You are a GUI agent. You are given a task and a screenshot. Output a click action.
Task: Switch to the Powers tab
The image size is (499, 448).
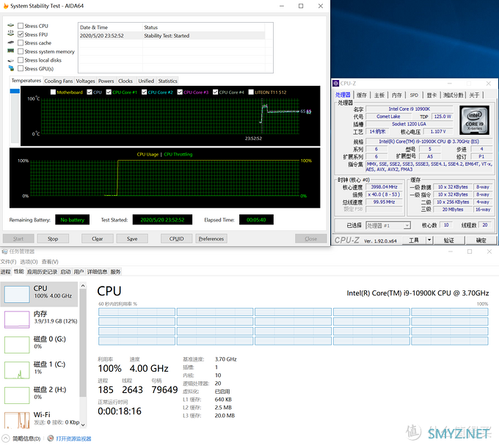click(x=106, y=81)
